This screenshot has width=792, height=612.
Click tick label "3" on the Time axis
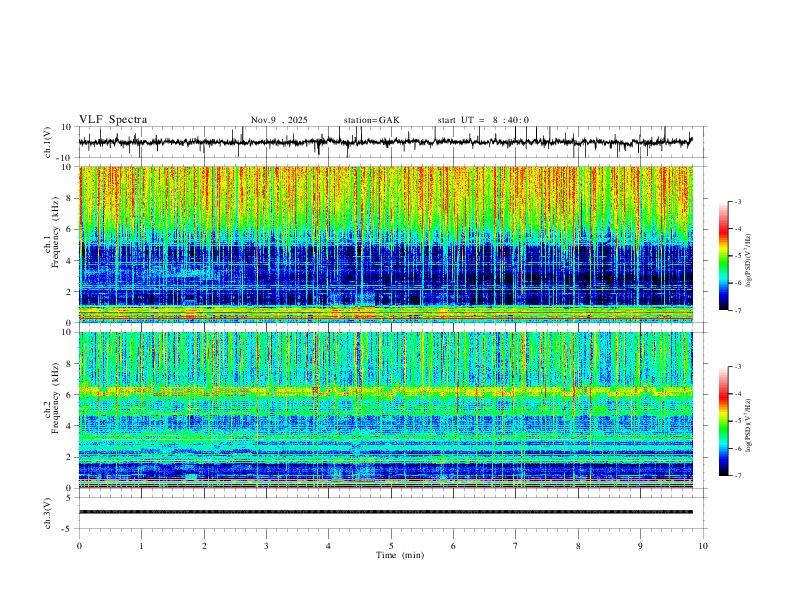click(x=266, y=546)
